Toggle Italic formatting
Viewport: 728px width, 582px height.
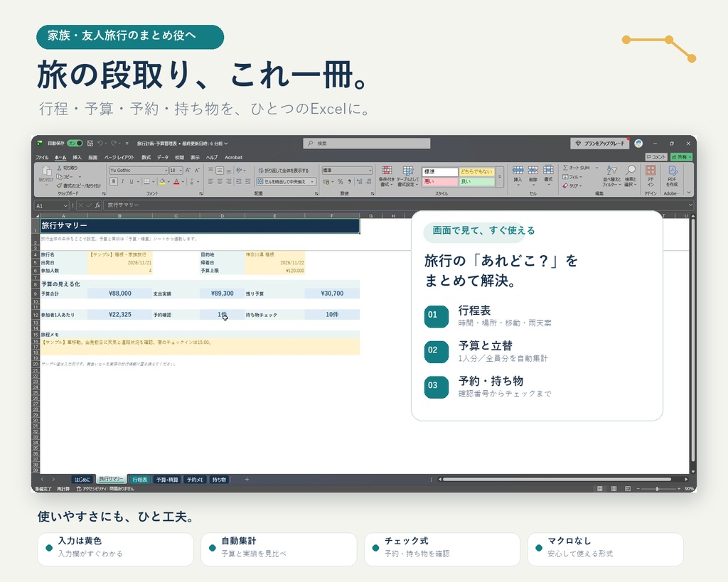(123, 181)
